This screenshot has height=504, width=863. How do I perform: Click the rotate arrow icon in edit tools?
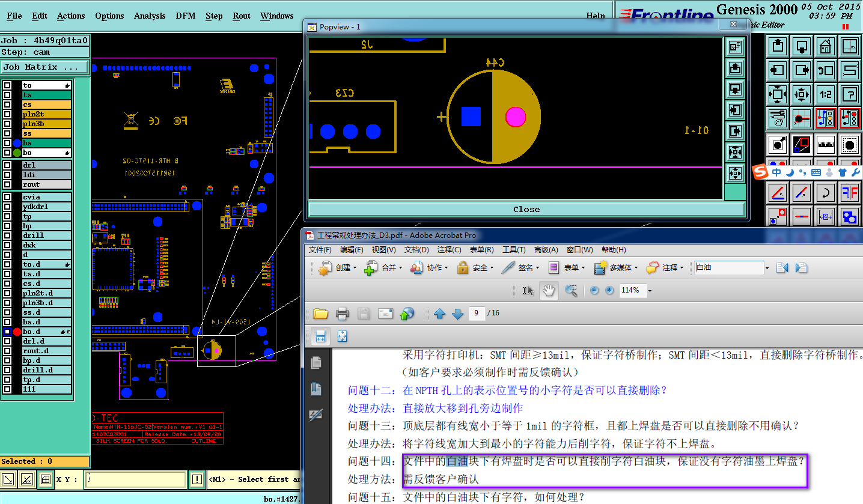(825, 193)
